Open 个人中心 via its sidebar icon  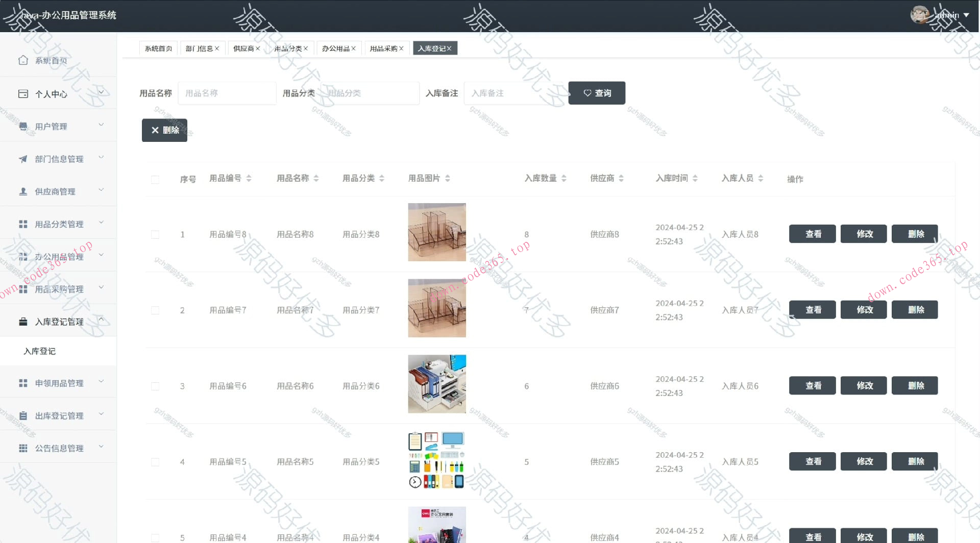coord(23,93)
